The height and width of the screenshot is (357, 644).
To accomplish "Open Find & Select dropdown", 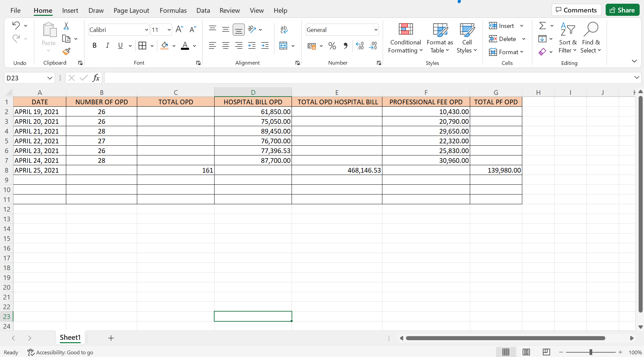I will click(x=591, y=38).
